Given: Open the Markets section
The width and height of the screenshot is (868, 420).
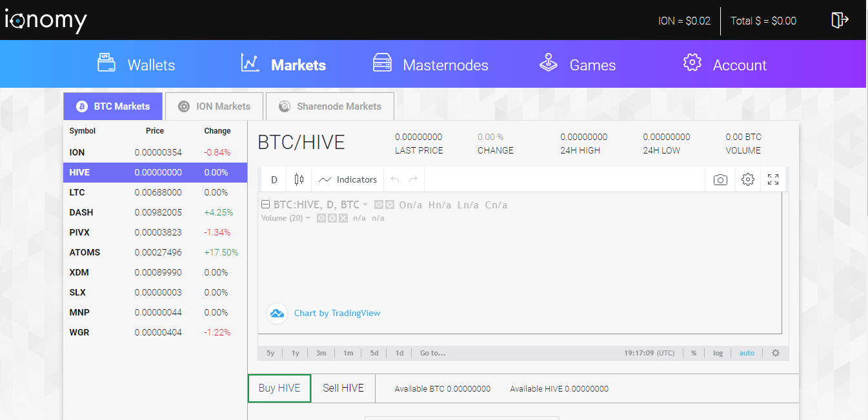Looking at the screenshot, I should click(283, 64).
